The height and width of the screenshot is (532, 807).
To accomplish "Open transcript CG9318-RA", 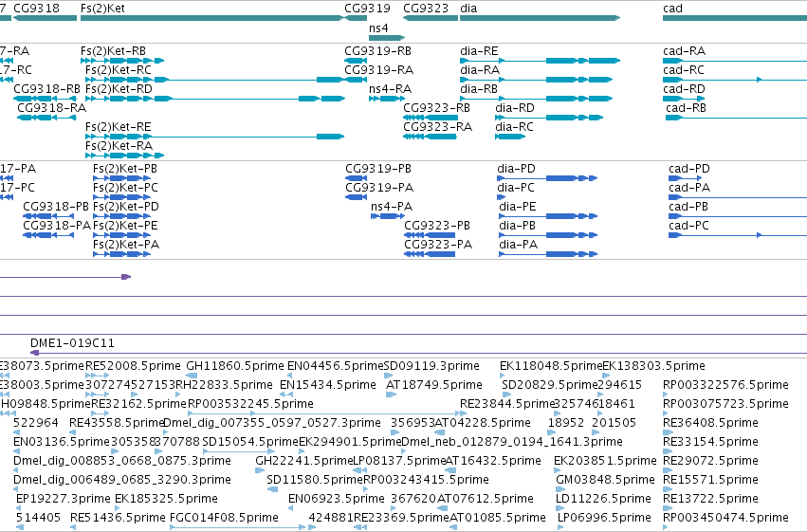I will coord(46,118).
